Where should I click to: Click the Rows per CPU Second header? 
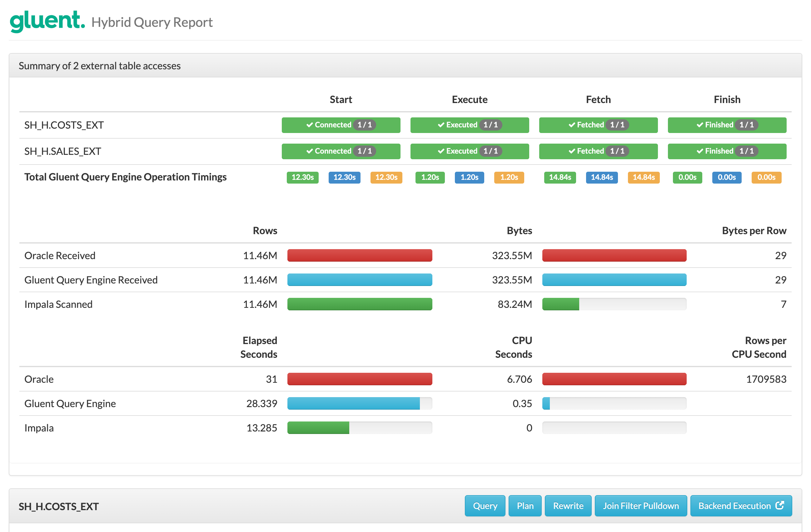(x=759, y=347)
